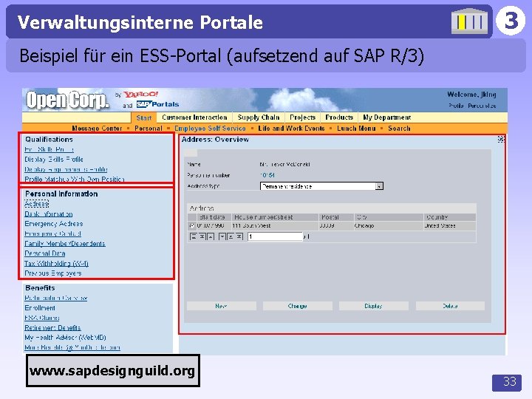Click the next-page table paging icon
Viewport: 532px width, 399px height.
(x=231, y=236)
